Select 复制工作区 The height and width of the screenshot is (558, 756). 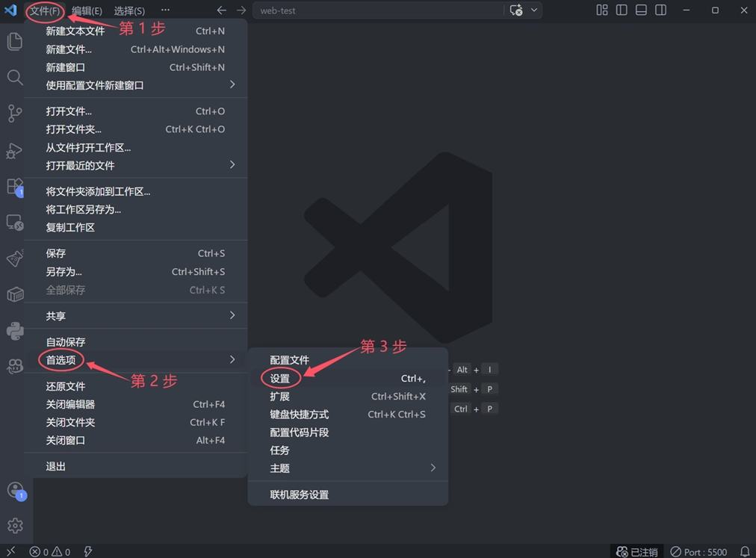(135, 228)
